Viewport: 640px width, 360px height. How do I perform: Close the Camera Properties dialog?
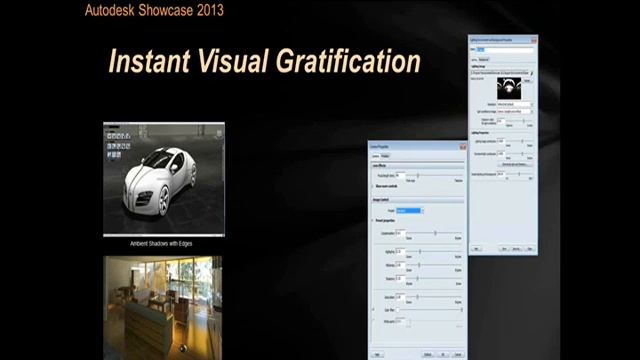(x=463, y=147)
